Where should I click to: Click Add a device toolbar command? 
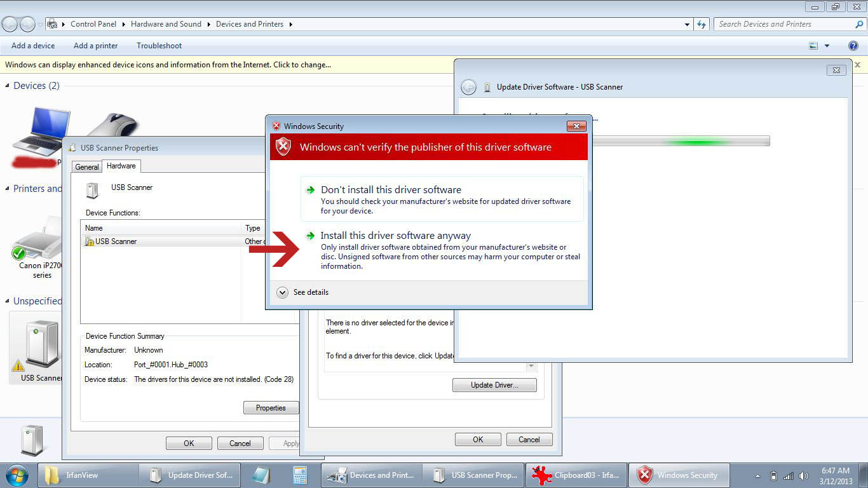pos(33,46)
